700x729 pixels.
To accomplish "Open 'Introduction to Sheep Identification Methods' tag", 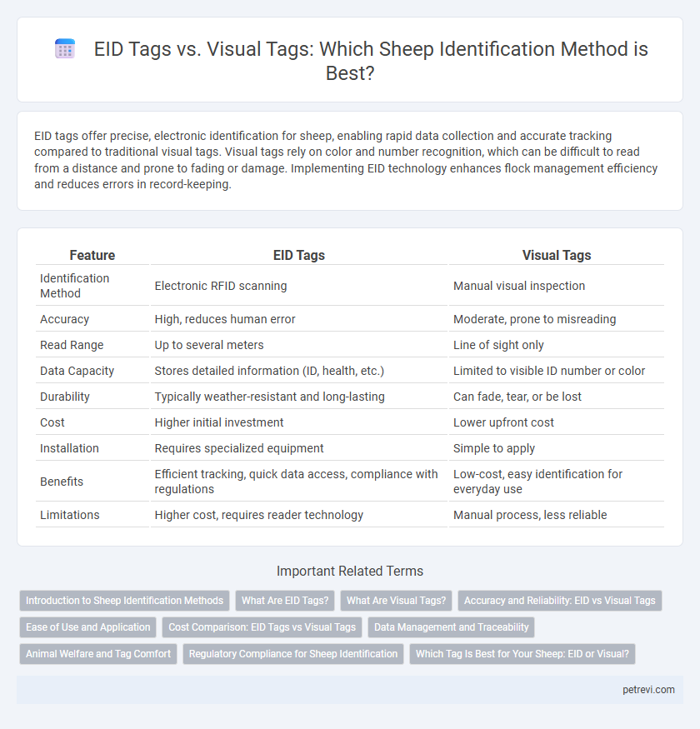I will 125,601.
